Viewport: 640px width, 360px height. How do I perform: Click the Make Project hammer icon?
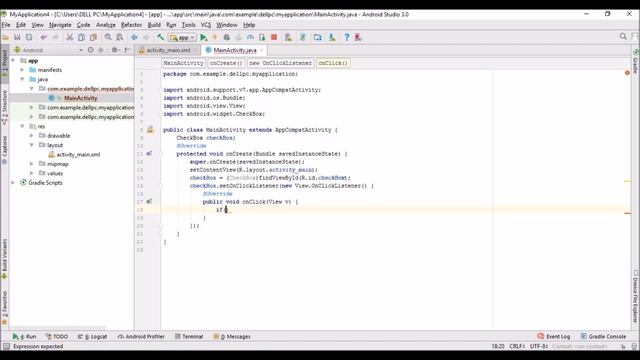click(160, 38)
